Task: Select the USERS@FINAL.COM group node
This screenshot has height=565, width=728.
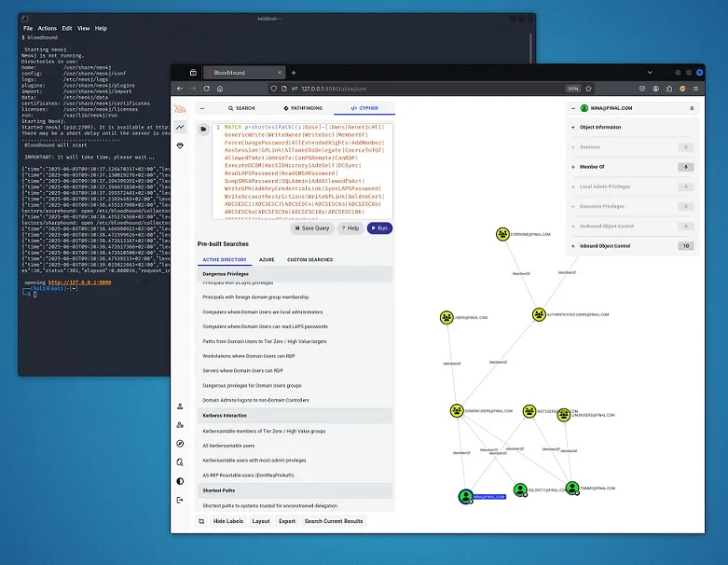Action: pyautogui.click(x=446, y=318)
